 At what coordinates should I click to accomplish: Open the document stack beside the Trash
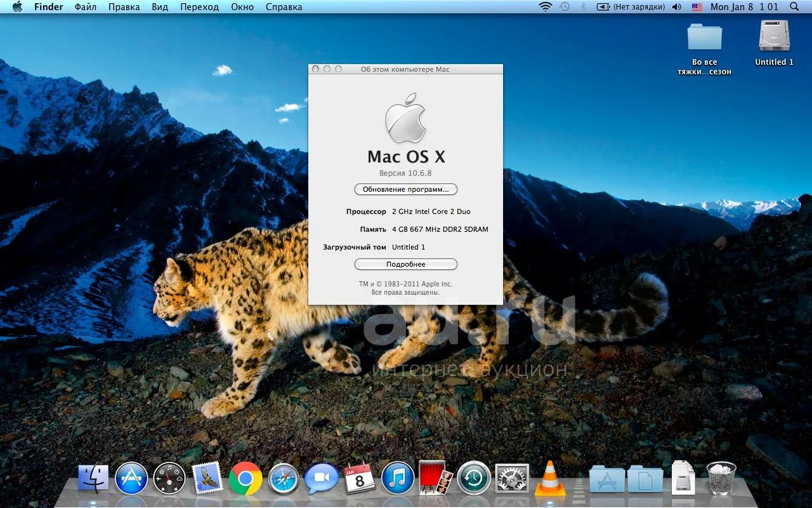coord(683,478)
